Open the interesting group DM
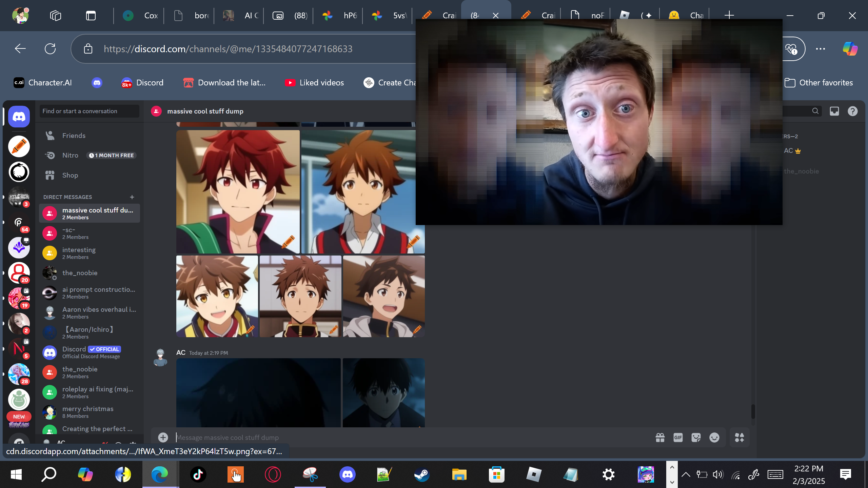Image resolution: width=868 pixels, height=488 pixels. [x=90, y=253]
